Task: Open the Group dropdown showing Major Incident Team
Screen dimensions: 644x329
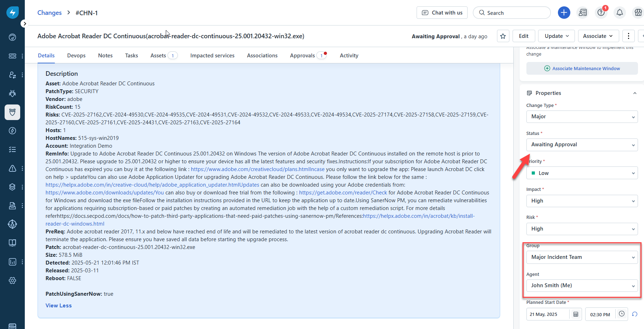Action: [582, 257]
